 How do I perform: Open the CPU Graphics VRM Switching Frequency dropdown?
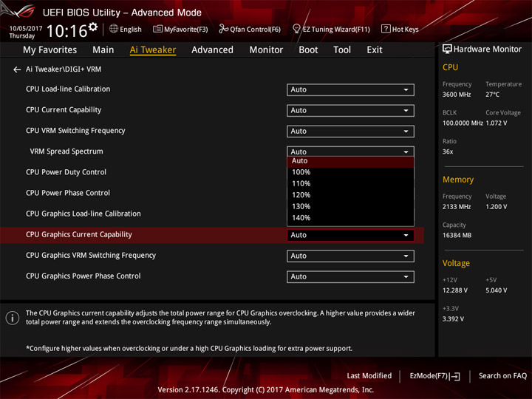click(x=350, y=256)
